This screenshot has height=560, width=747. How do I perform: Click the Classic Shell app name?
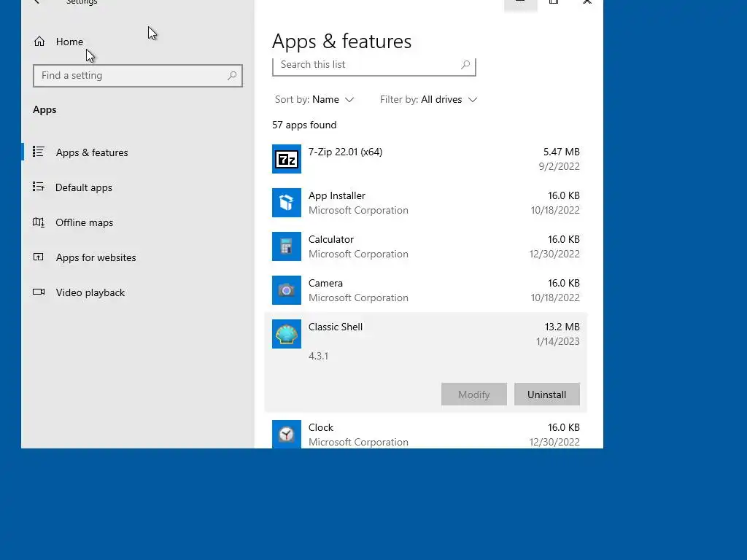(x=336, y=327)
